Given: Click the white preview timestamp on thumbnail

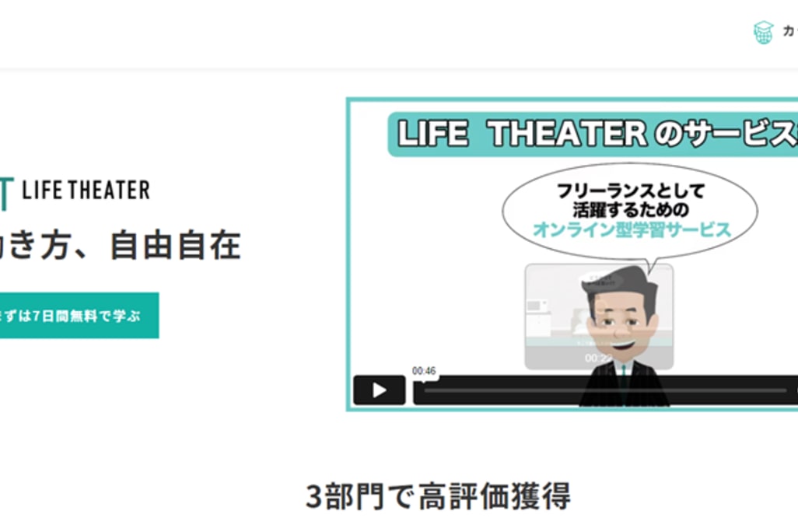Looking at the screenshot, I should point(597,359).
